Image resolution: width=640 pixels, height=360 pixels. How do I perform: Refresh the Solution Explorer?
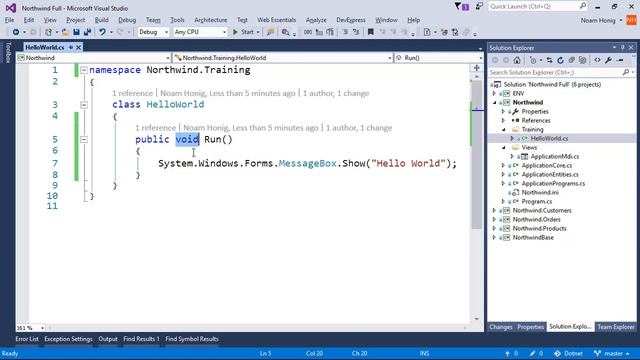(560, 60)
